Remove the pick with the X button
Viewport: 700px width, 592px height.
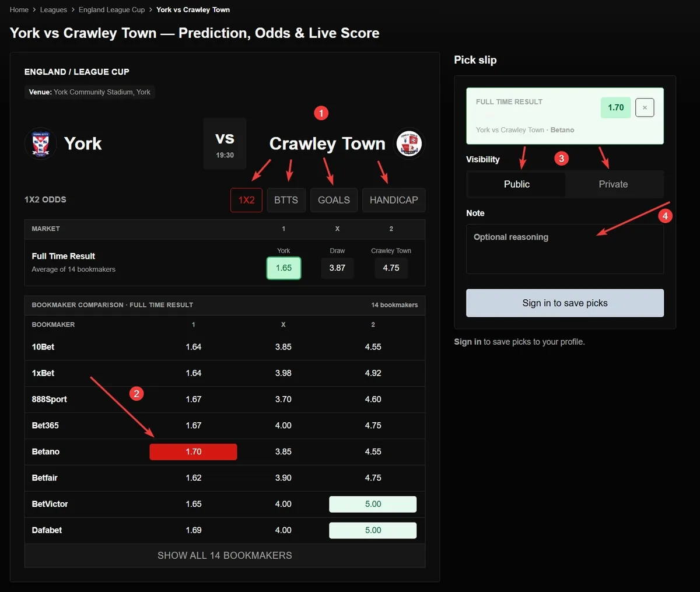pos(645,107)
